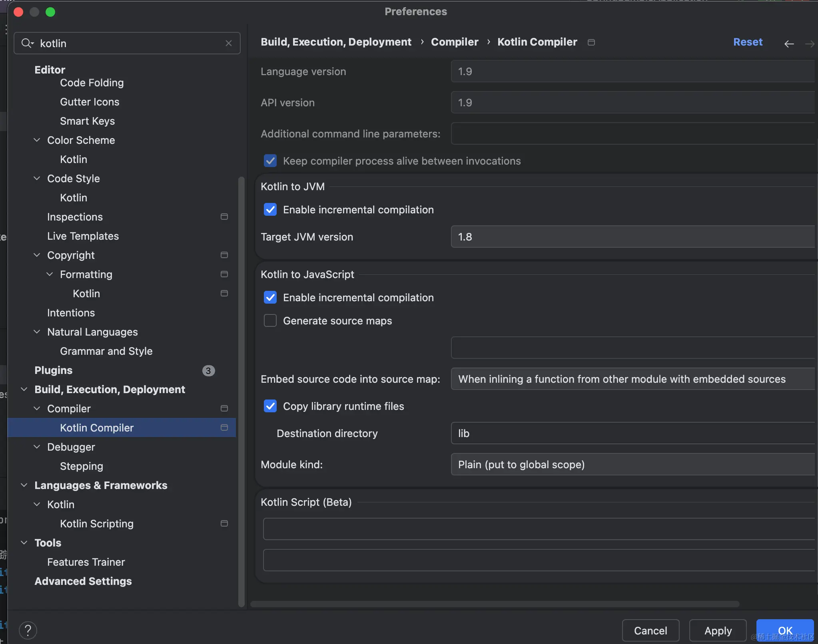Open help with the question mark icon

[28, 630]
